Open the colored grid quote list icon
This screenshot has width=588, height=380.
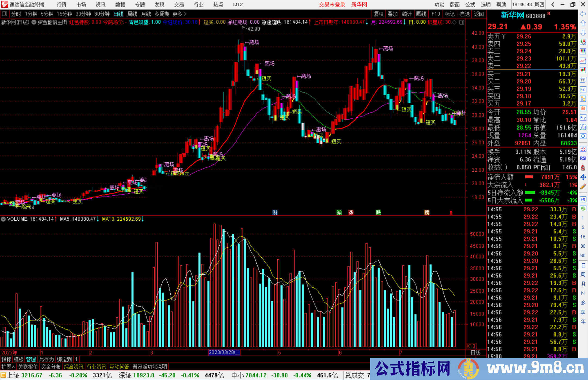tap(583, 51)
